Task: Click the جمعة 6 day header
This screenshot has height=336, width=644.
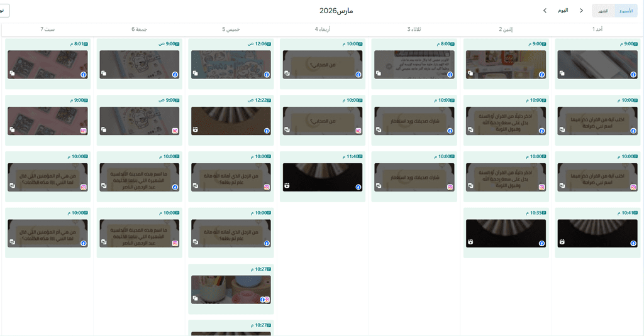Action: tap(139, 29)
